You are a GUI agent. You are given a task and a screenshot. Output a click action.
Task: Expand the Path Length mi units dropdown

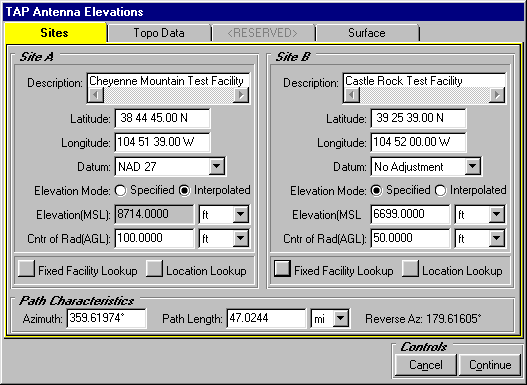341,318
